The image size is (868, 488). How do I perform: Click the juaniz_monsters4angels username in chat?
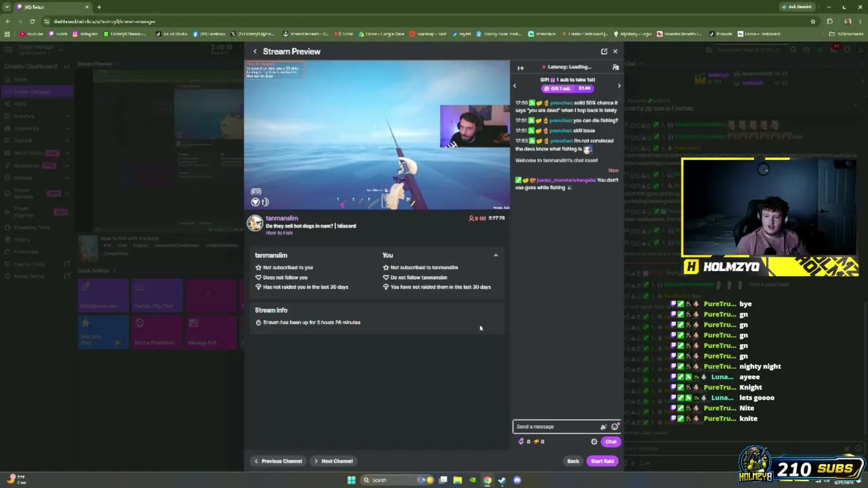pos(565,180)
